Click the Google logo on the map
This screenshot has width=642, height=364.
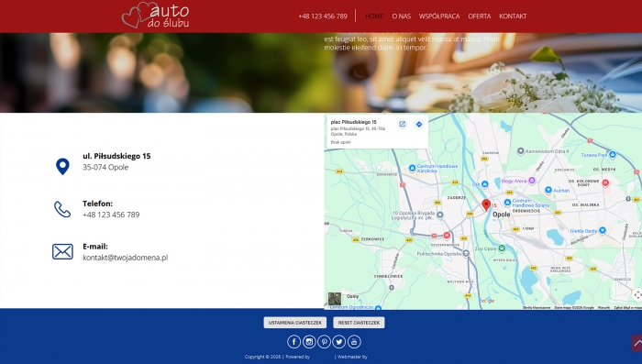click(486, 301)
